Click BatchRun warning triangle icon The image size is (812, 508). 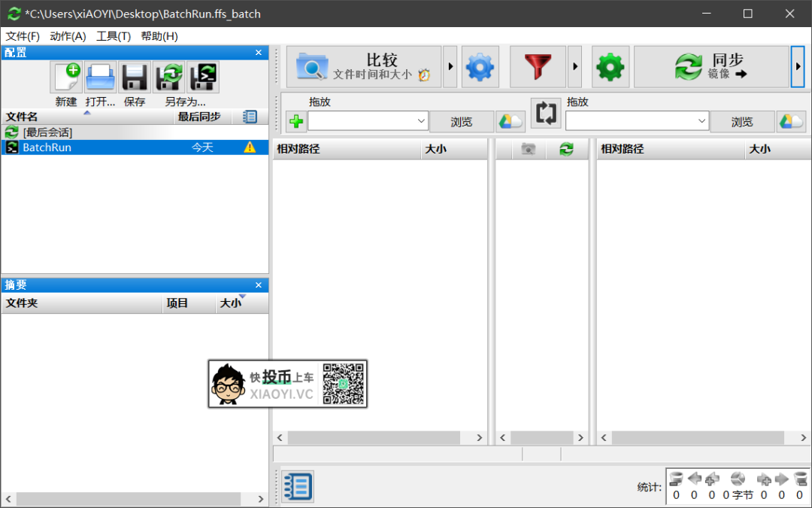pos(250,148)
